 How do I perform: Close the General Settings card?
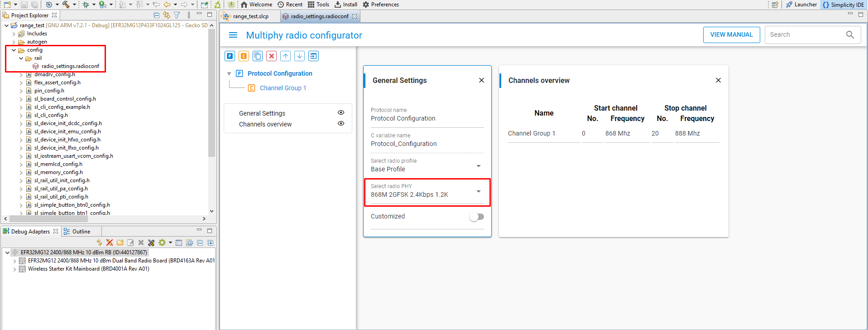pyautogui.click(x=481, y=80)
